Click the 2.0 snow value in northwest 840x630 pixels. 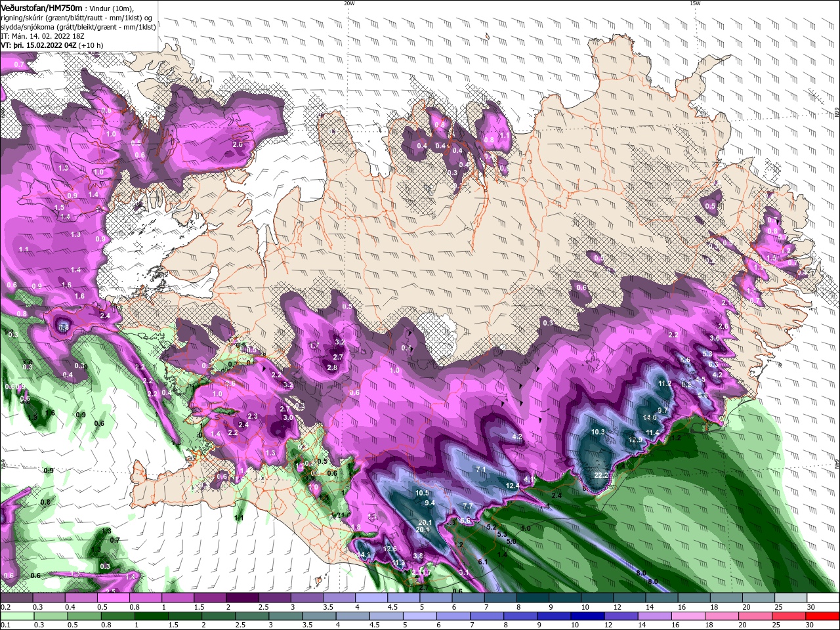(238, 144)
